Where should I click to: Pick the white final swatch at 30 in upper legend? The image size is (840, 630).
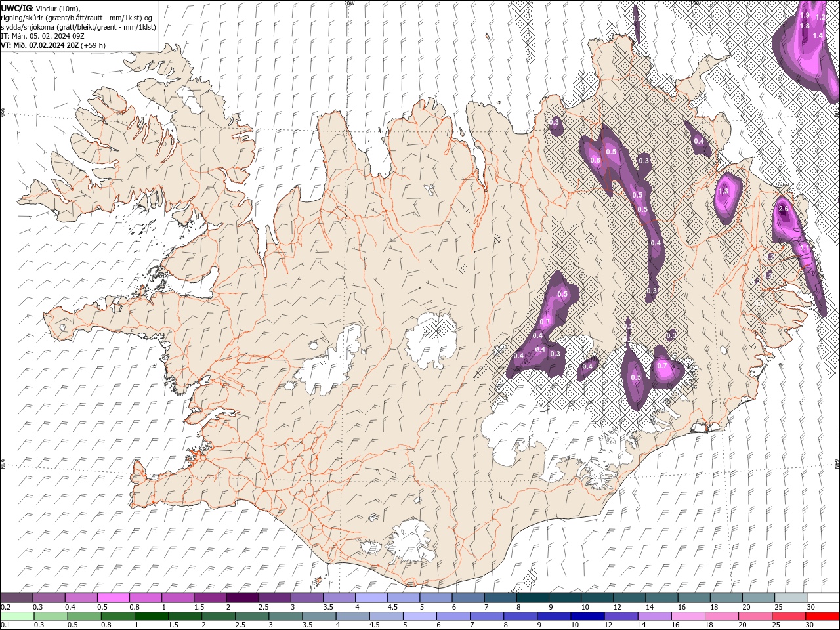(823, 598)
